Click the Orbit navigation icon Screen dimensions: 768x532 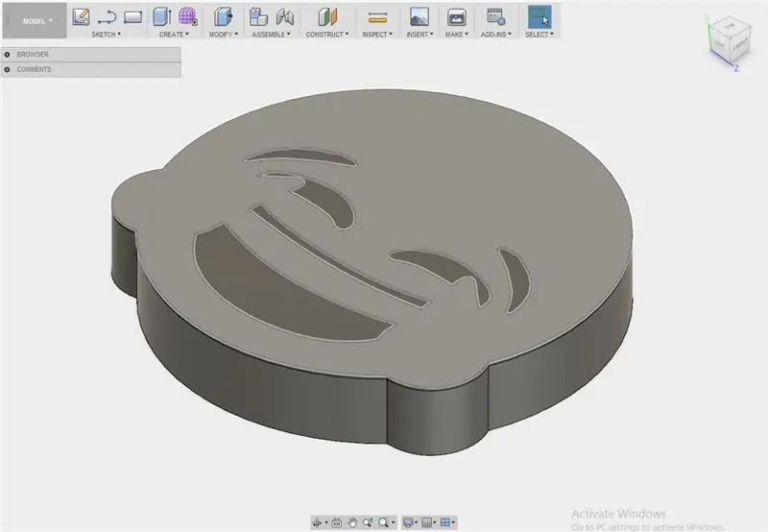click(317, 522)
